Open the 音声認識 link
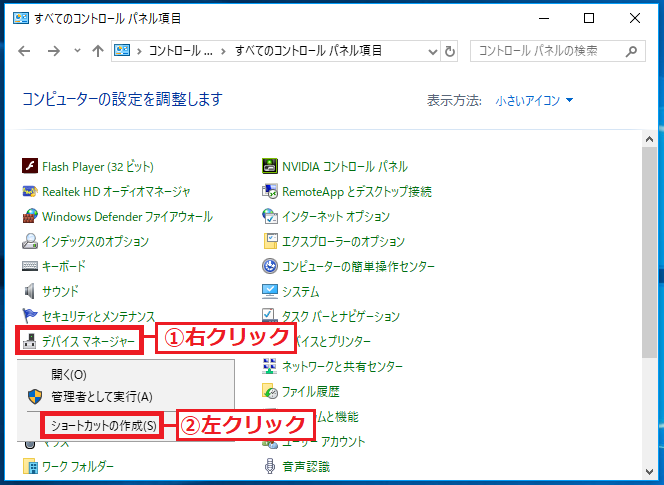 (x=306, y=466)
